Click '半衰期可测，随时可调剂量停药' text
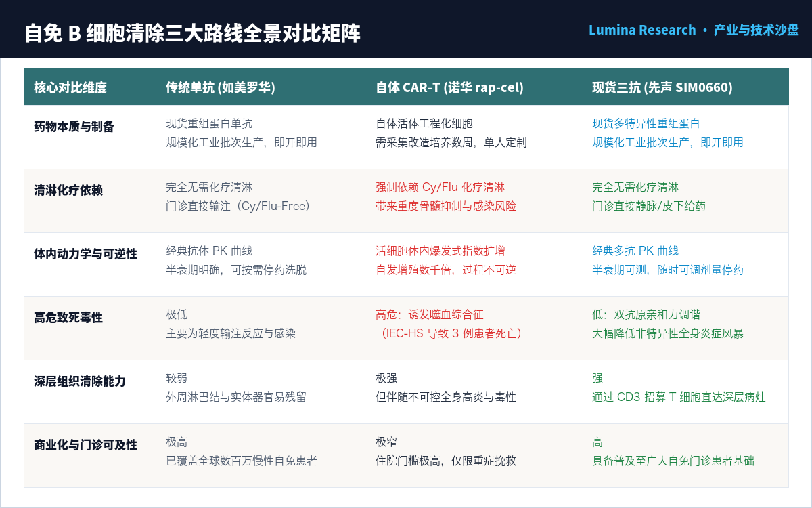The image size is (812, 508). click(668, 270)
